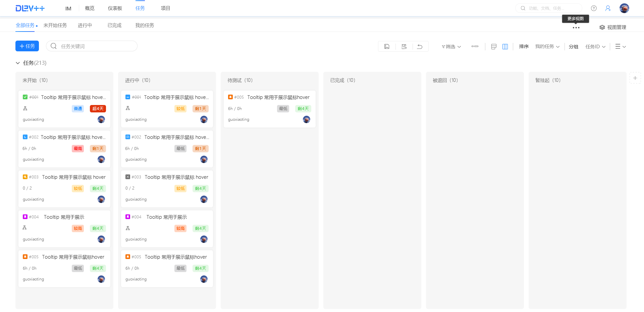Switch to list layout view icon
Screen dimensions: 644x312
(494, 47)
